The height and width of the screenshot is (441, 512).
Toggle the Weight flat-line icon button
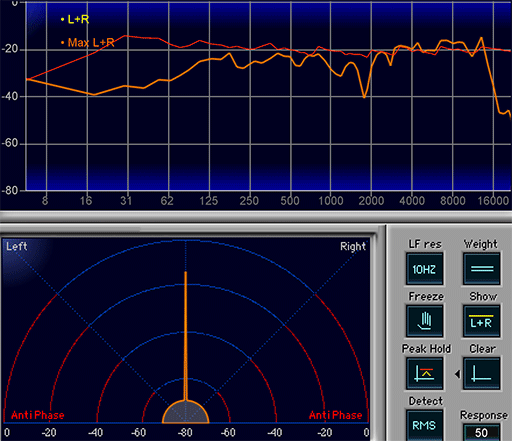coord(482,269)
